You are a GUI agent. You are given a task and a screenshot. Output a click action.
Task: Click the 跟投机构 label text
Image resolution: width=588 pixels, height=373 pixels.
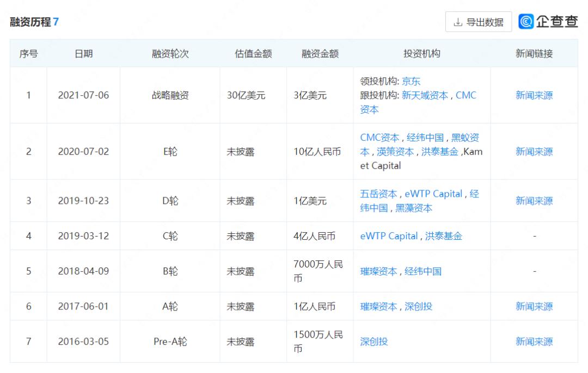(379, 96)
